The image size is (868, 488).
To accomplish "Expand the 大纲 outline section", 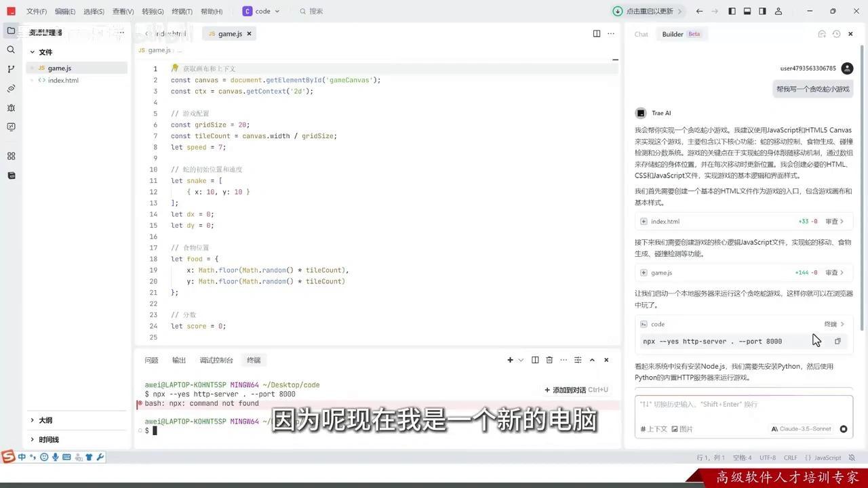I will coord(45,420).
